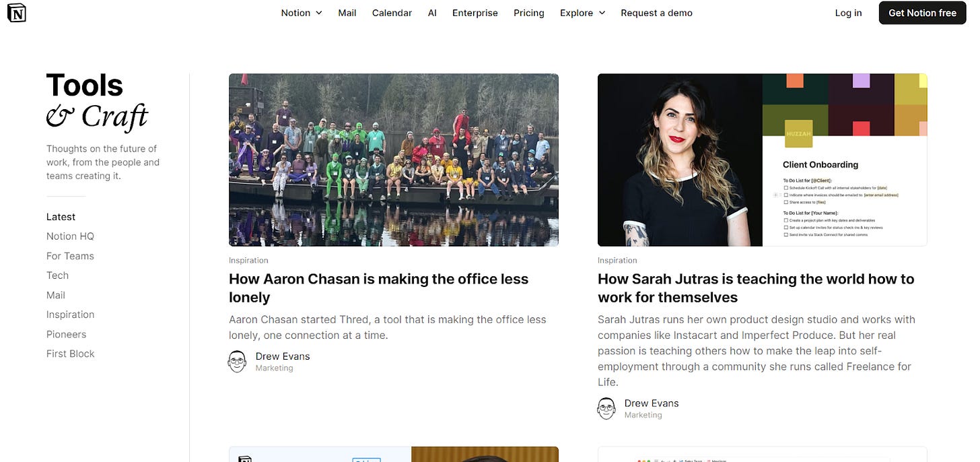The image size is (980, 462).
Task: Click the Get Notion free button
Action: (922, 13)
